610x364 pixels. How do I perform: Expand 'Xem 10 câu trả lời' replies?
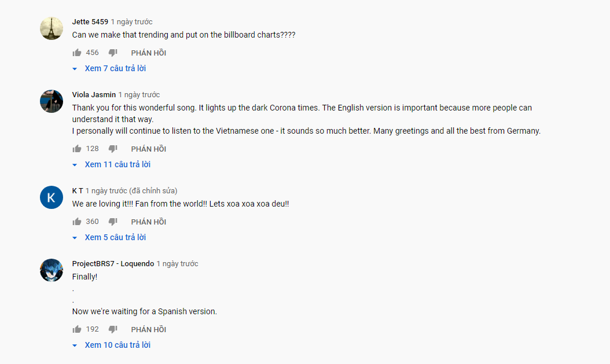point(112,345)
